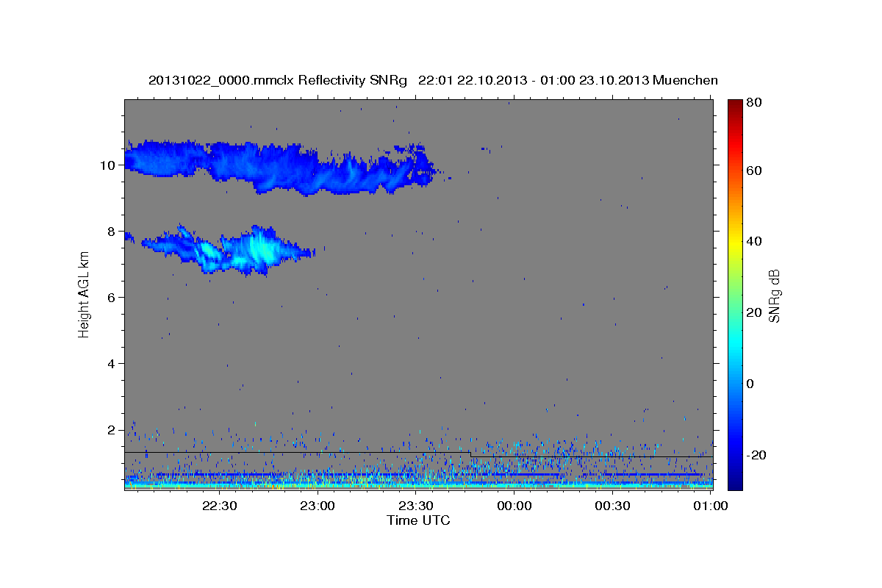Click the 00:30 time tick label
Viewport: 882px width, 588px height.
pyautogui.click(x=613, y=506)
